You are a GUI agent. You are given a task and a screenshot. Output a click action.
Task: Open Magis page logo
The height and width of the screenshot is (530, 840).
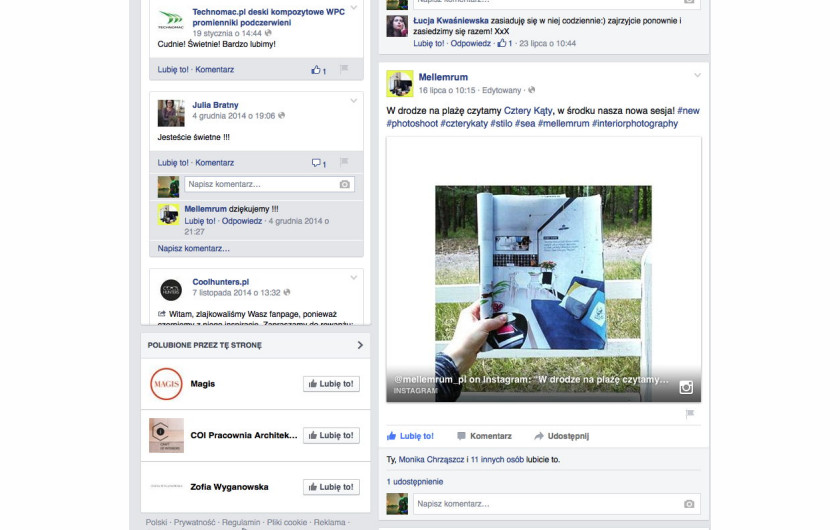pyautogui.click(x=166, y=384)
